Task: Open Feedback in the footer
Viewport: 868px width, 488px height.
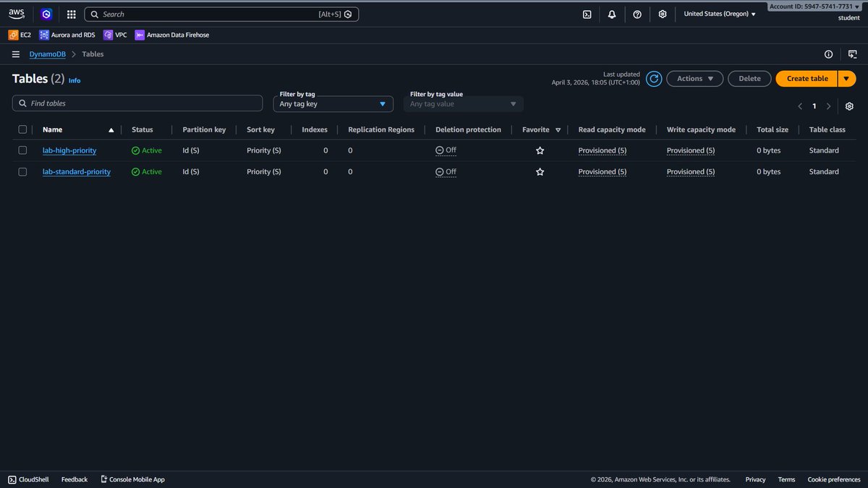Action: point(75,479)
